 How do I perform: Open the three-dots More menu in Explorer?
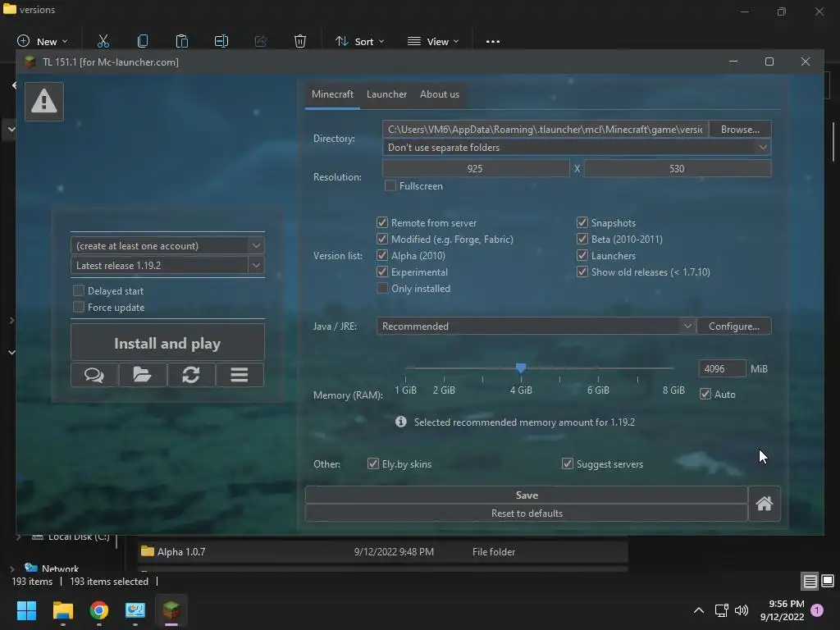click(493, 41)
